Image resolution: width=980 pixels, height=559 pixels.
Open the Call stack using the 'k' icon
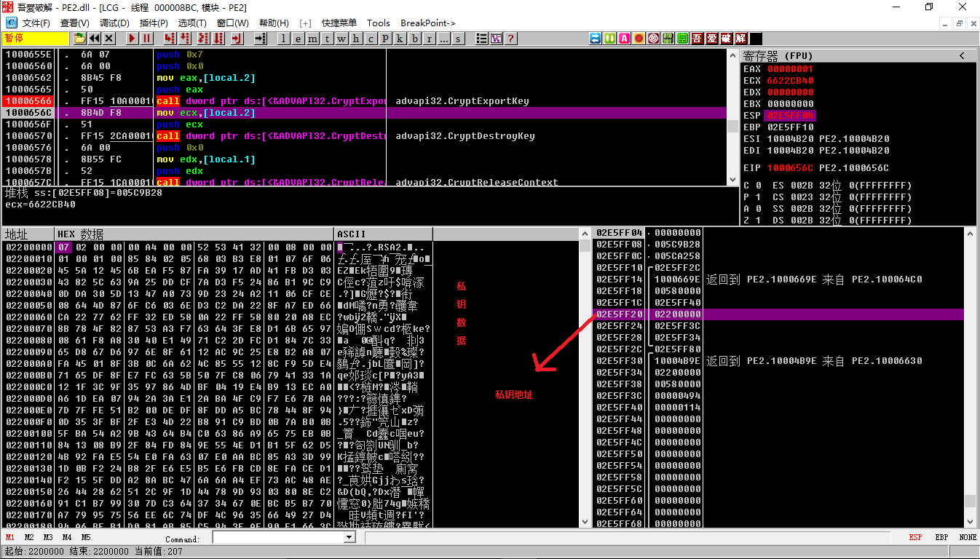399,39
